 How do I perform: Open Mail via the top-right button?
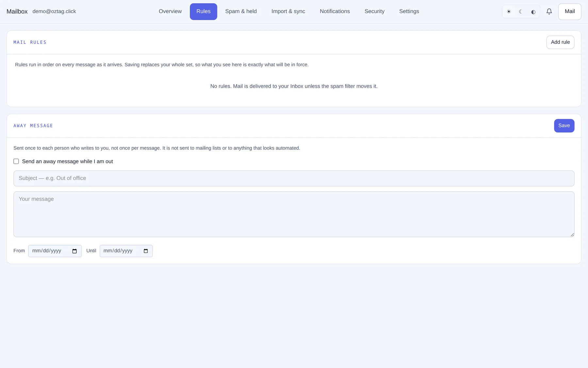570,11
